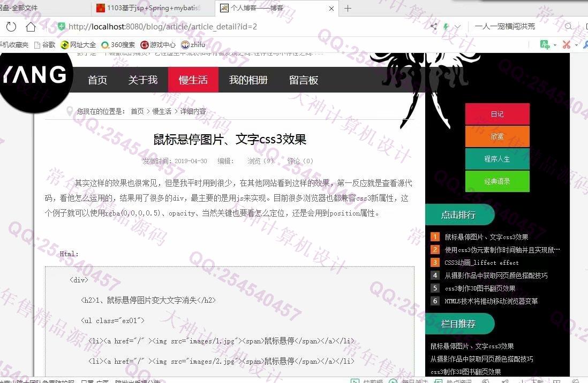The image size is (588, 383).
Task: Go to browser home page icon
Action: point(31,27)
